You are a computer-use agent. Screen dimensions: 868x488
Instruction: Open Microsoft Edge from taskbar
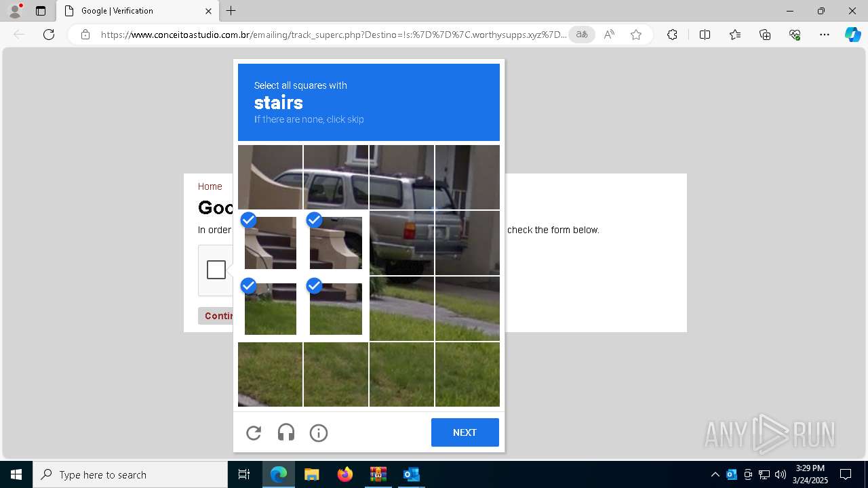[x=279, y=474]
